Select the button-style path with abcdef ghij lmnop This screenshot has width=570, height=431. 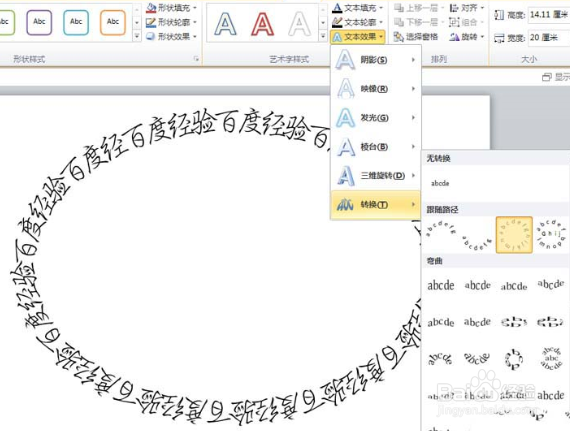point(551,234)
